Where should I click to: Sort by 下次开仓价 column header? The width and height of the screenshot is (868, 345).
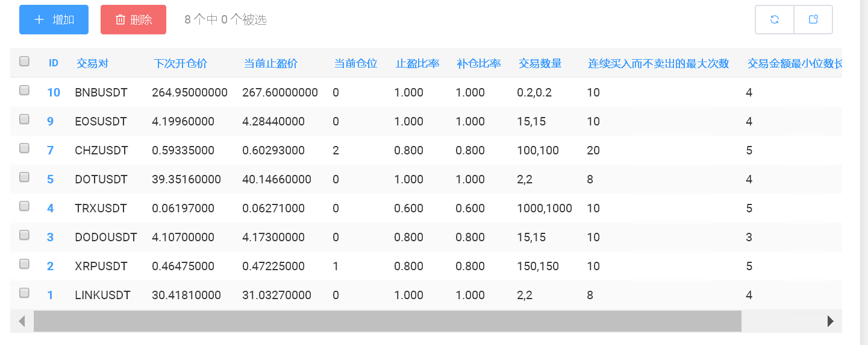point(180,63)
